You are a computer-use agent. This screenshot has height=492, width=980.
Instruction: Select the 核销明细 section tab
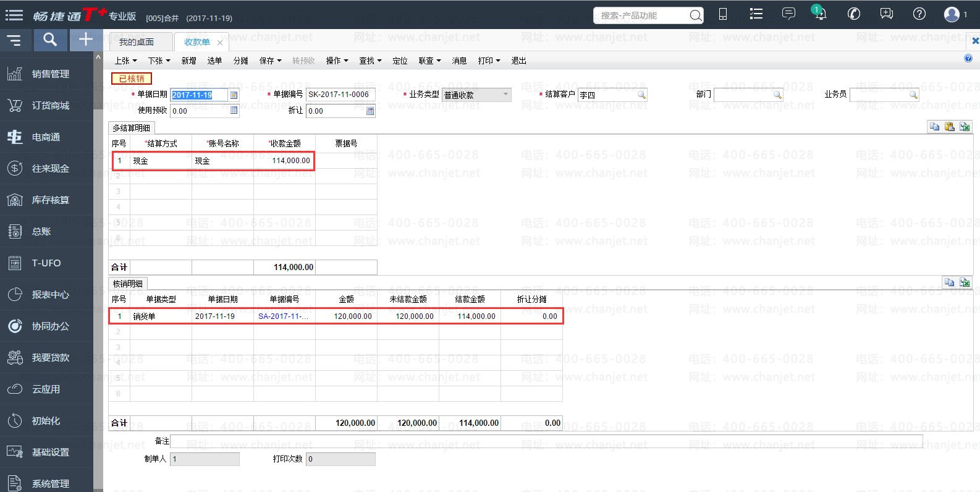tap(127, 284)
